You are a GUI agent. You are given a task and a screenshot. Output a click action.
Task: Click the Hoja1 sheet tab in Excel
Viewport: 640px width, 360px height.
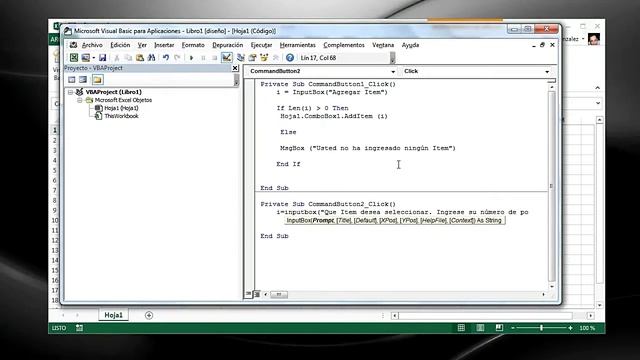coord(113,315)
